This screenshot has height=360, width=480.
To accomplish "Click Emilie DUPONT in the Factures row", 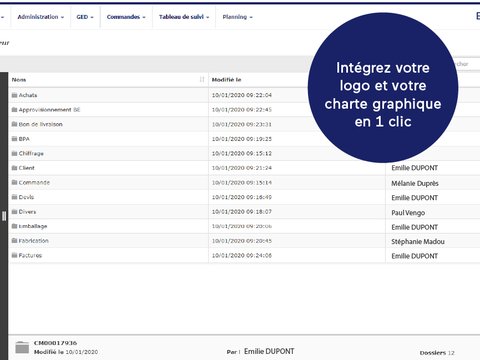I will coord(415,256).
